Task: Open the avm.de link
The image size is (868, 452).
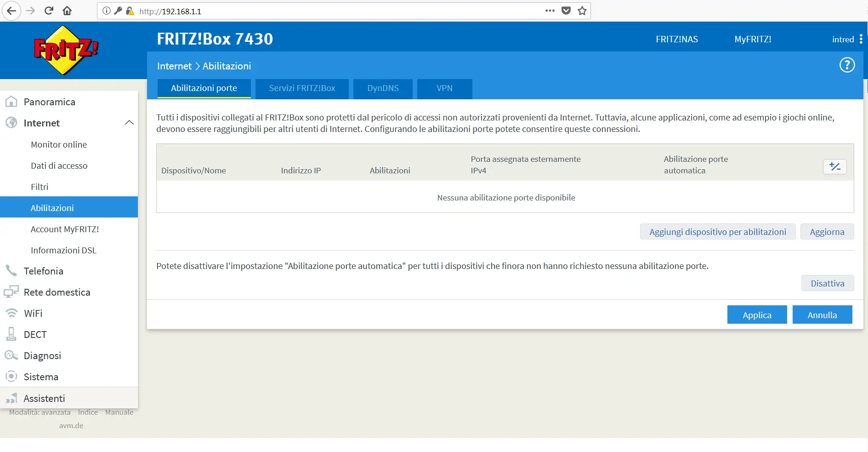Action: pyautogui.click(x=71, y=425)
